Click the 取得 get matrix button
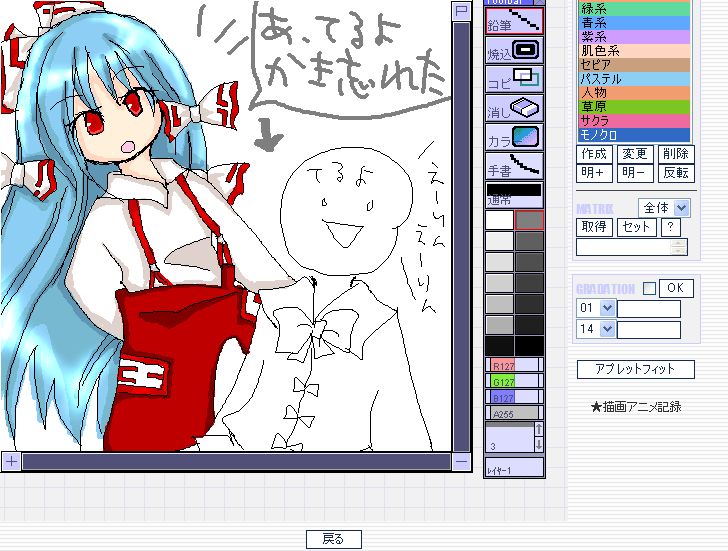 click(594, 227)
